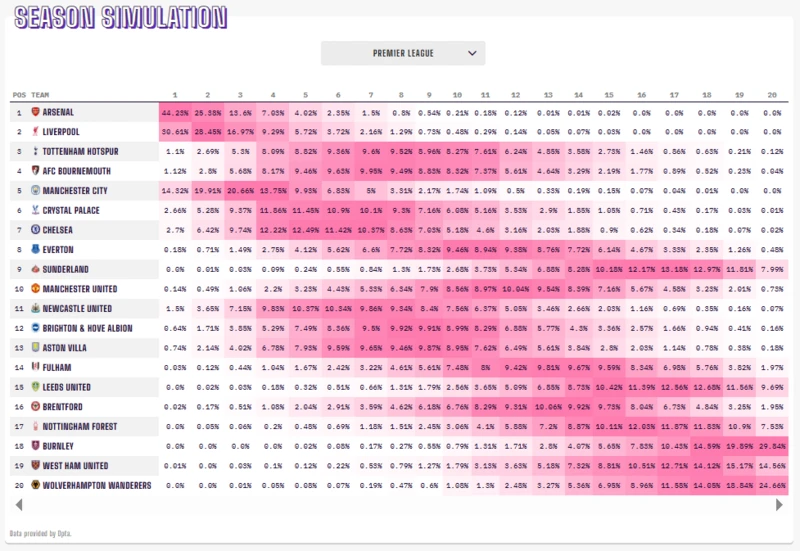Click Arsenal's 44.23% first-place cell
The image size is (800, 551).
[174, 112]
